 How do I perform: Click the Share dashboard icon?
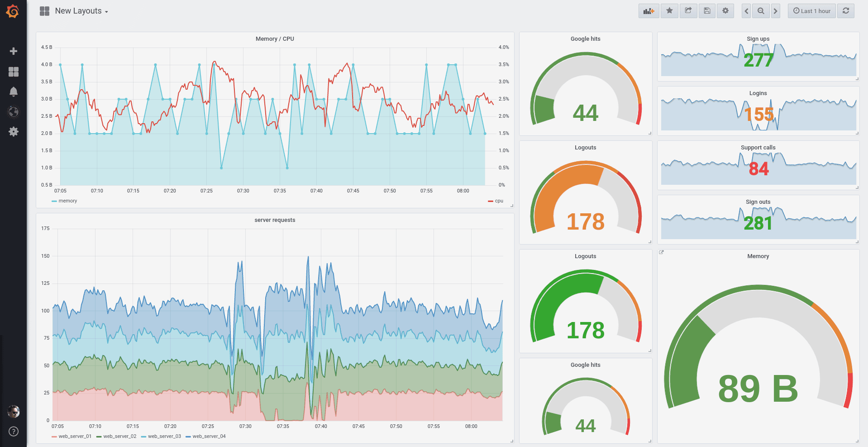[688, 11]
